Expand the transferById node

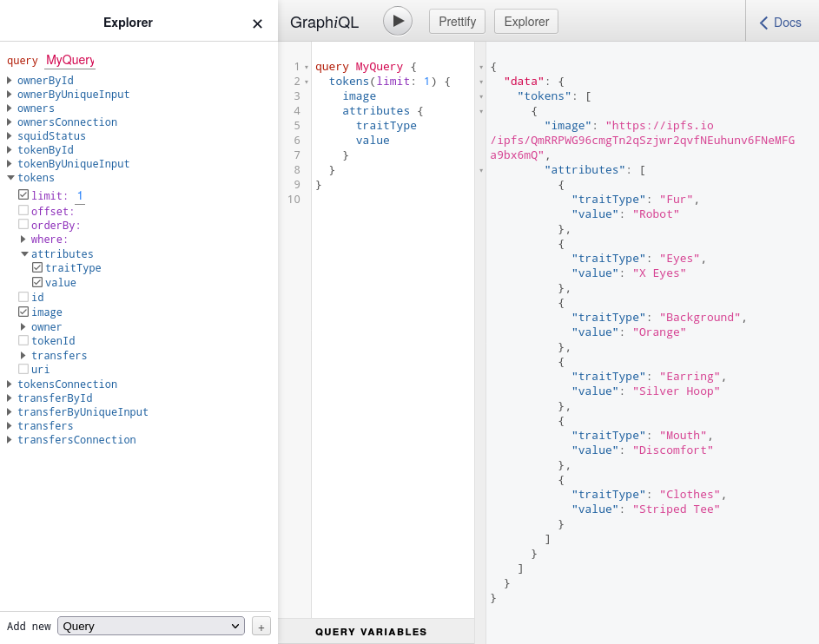click(10, 398)
